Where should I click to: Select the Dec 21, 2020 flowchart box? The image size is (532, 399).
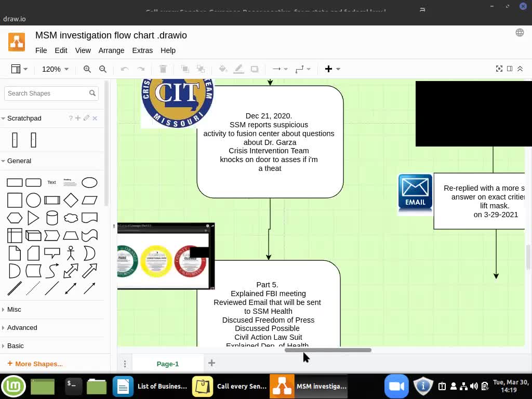[x=270, y=142]
